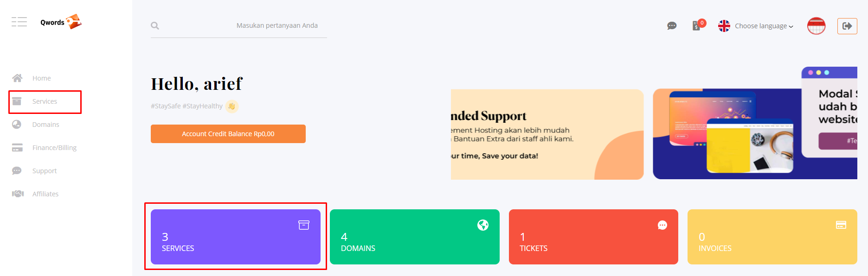Click the search magnifier icon

tap(155, 26)
